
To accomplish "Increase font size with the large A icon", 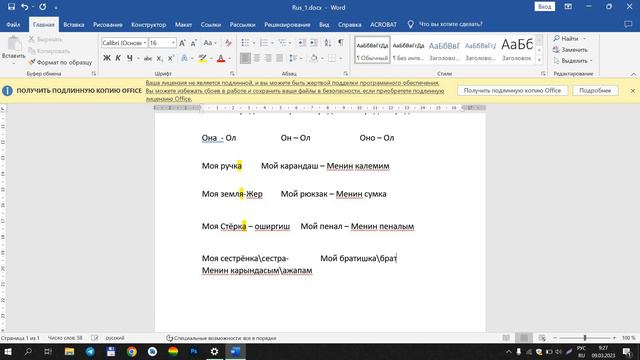I will pyautogui.click(x=182, y=43).
